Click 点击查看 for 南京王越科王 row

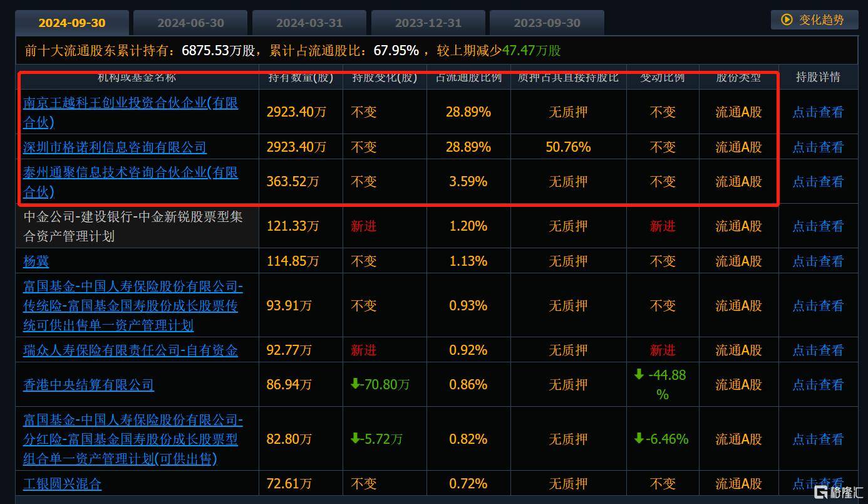tap(818, 112)
